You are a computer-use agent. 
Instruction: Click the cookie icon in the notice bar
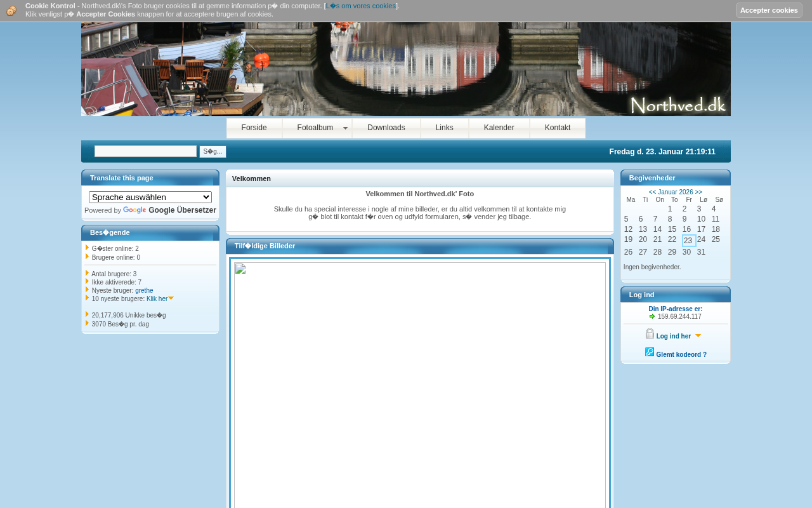(x=11, y=11)
